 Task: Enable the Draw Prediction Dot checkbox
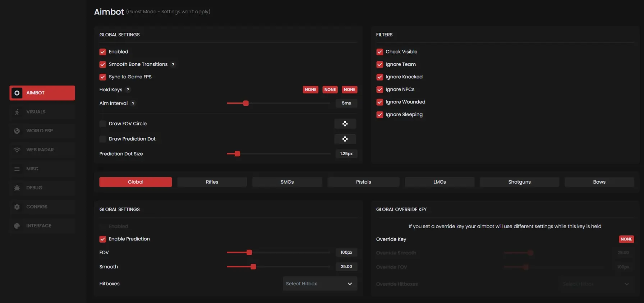coord(103,139)
